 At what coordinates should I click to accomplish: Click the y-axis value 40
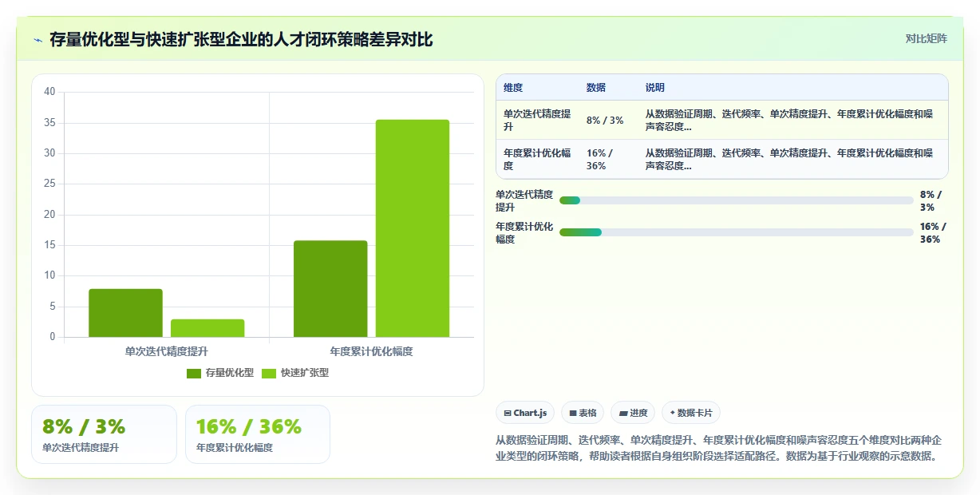point(49,92)
